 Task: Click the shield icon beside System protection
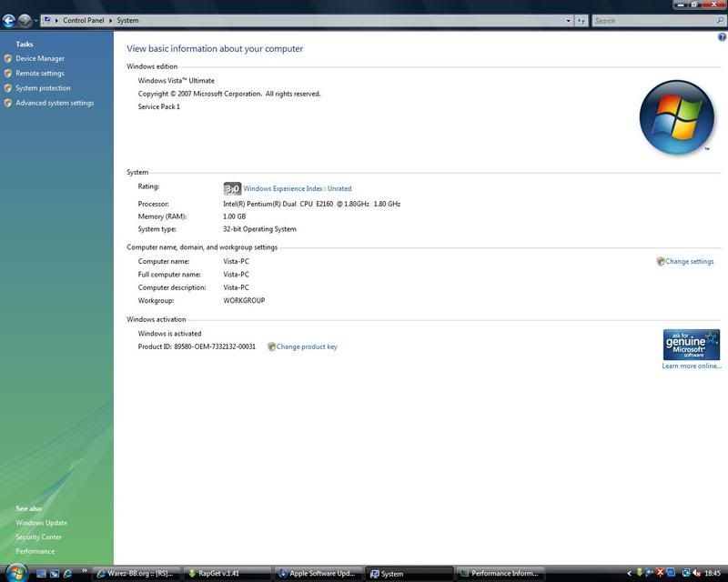pos(8,88)
